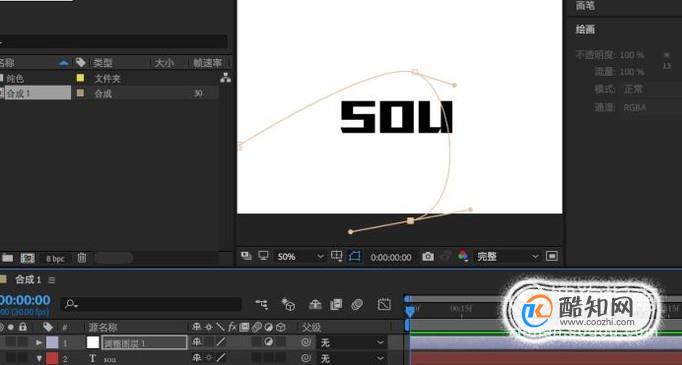Image resolution: width=682 pixels, height=365 pixels.
Task: Open grid and guide options icon
Action: 336,256
